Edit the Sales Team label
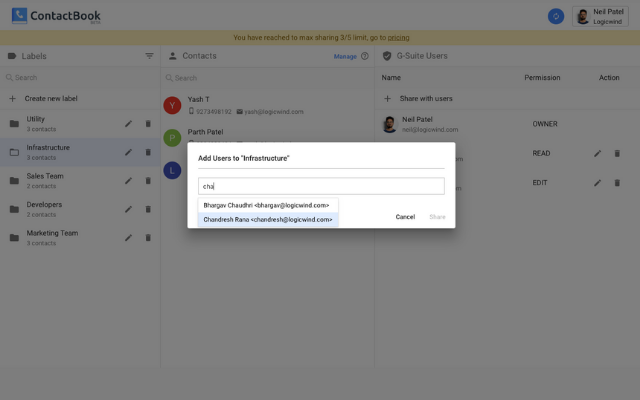The image size is (640, 400). pyautogui.click(x=129, y=181)
